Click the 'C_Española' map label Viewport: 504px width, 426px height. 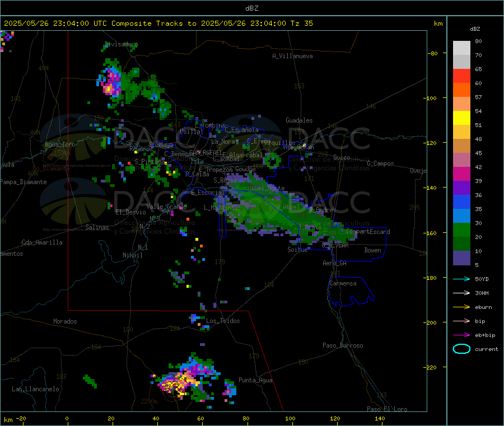tap(241, 130)
